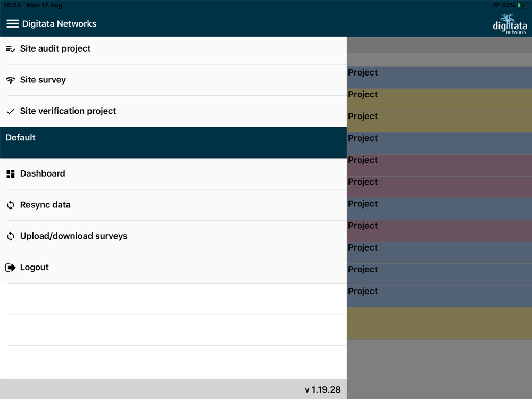Click the status bar time 10:24

point(12,5)
